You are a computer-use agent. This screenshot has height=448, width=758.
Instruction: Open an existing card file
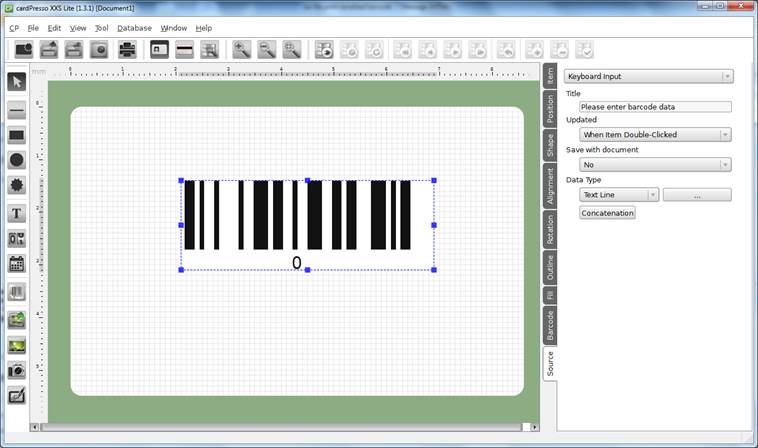click(49, 50)
